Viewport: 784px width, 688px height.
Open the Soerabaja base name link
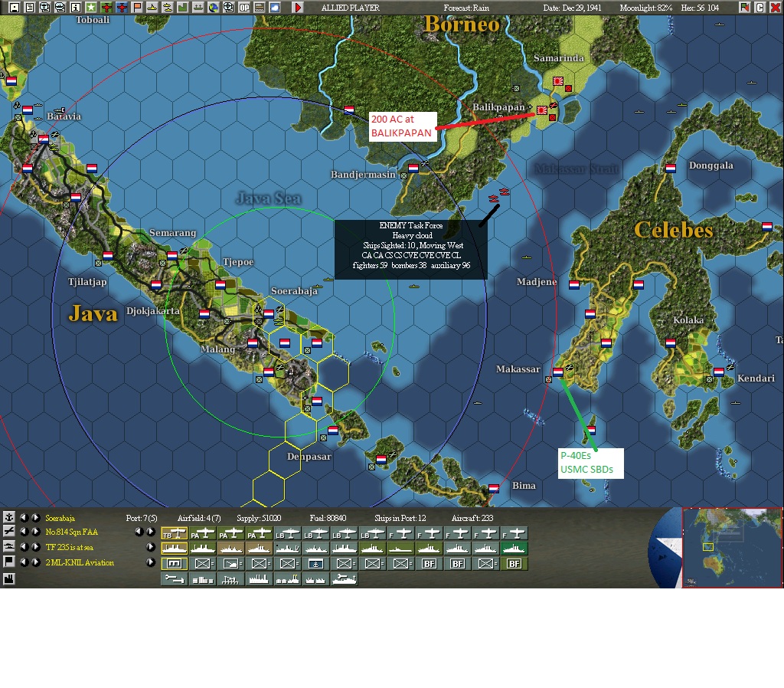coord(60,519)
